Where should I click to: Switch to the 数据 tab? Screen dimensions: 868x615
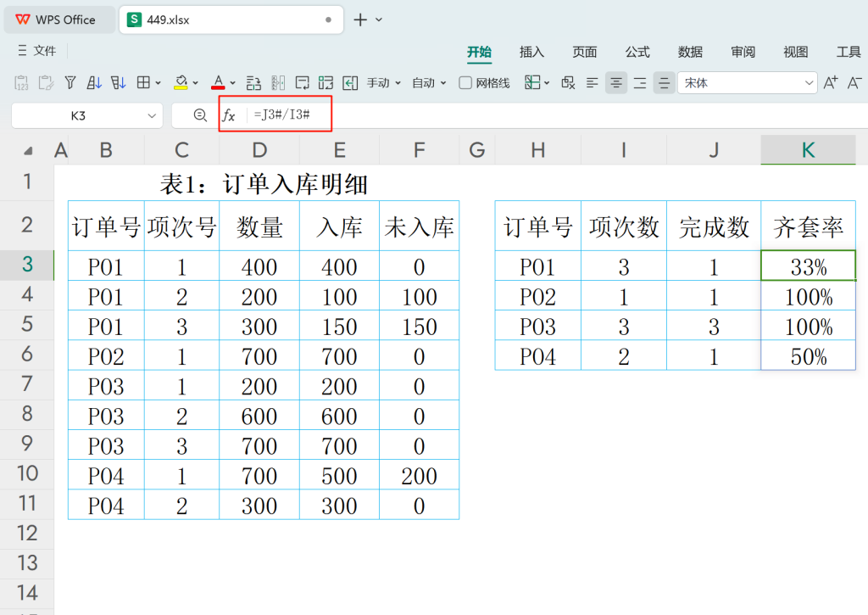click(690, 52)
